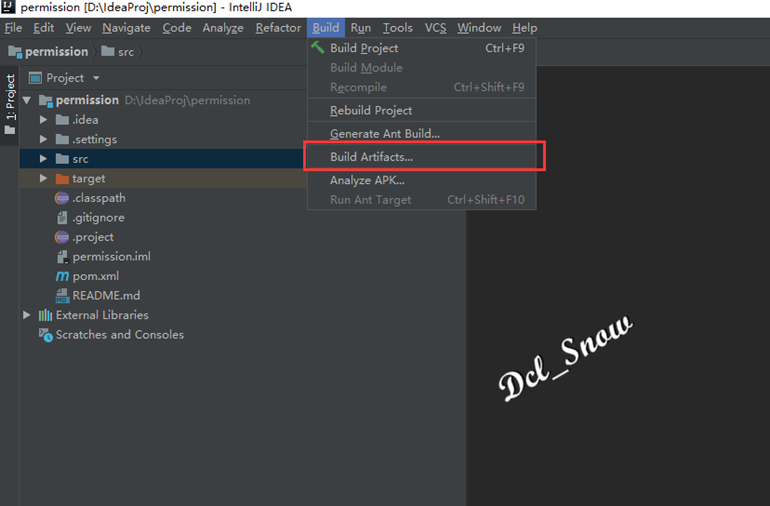
Task: Click the External Libraries icon
Action: tap(45, 315)
